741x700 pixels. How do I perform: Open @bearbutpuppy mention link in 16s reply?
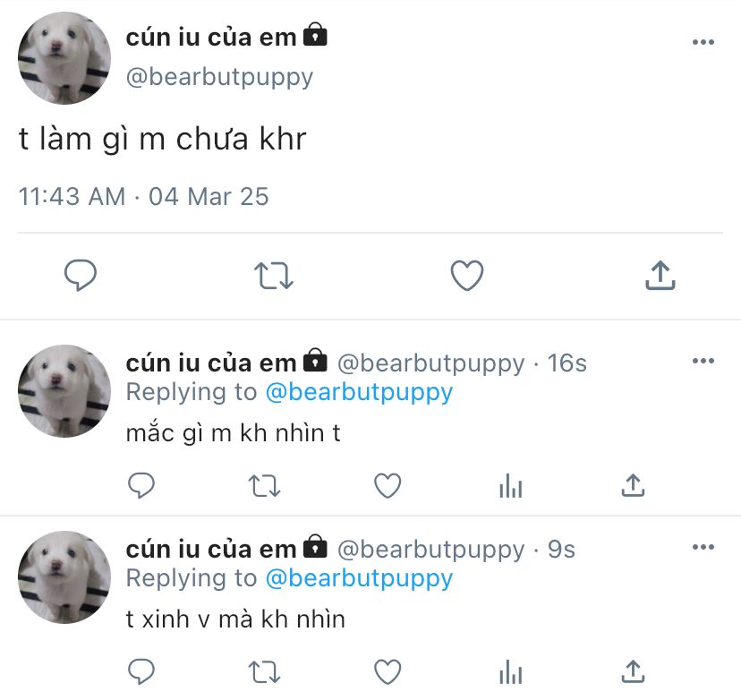pos(359,393)
